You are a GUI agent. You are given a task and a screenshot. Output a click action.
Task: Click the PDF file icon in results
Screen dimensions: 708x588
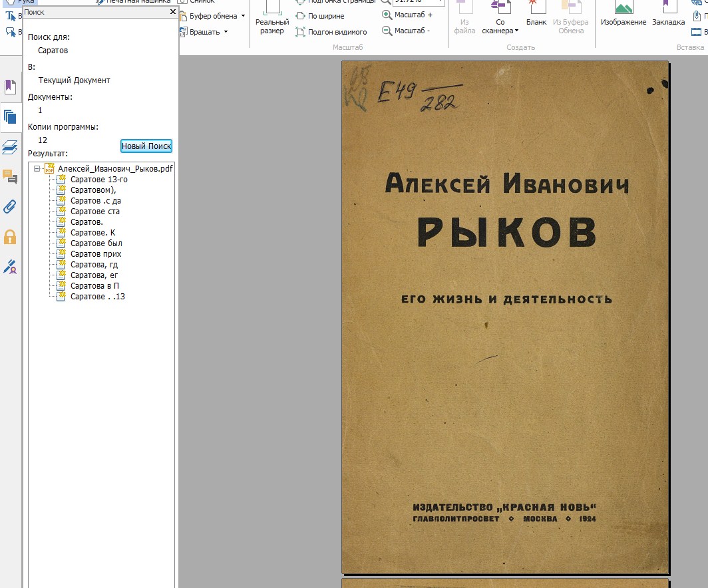(x=49, y=168)
